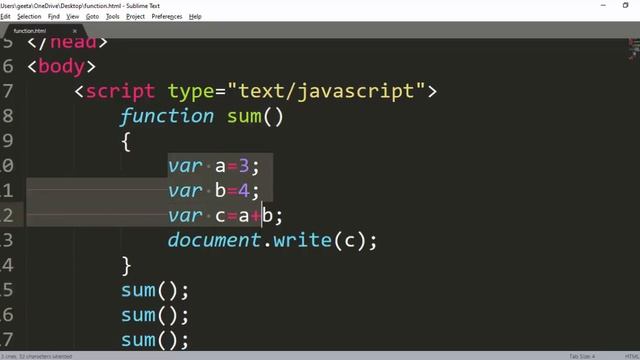Click the "type" attribute on line 7
The image size is (640, 360).
coord(191,92)
